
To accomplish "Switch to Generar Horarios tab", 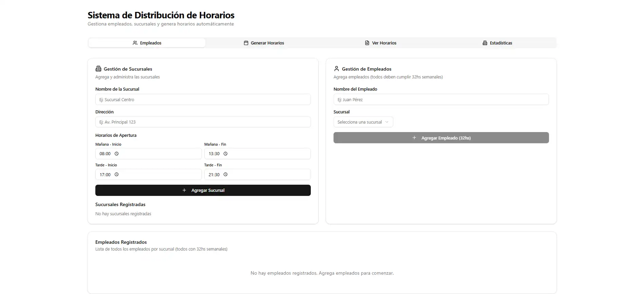I will pos(264,43).
